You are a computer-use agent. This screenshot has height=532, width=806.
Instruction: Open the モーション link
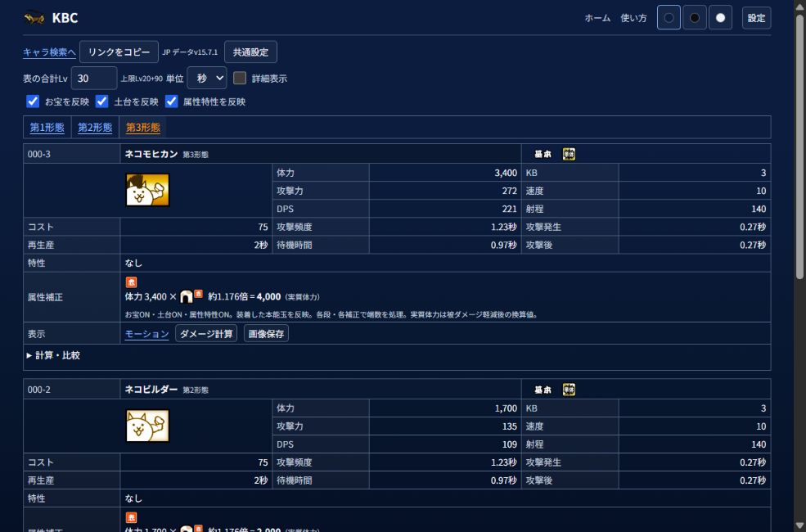click(x=147, y=334)
